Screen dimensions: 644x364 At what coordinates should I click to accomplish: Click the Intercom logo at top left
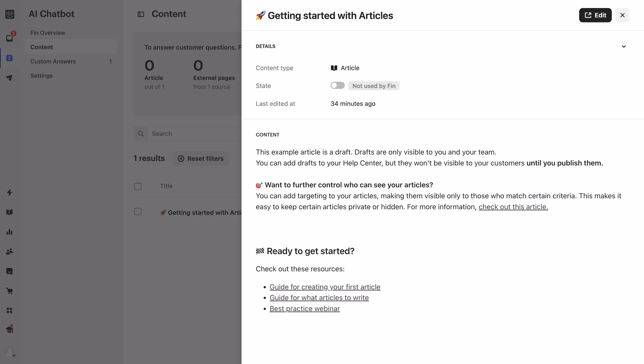tap(10, 14)
